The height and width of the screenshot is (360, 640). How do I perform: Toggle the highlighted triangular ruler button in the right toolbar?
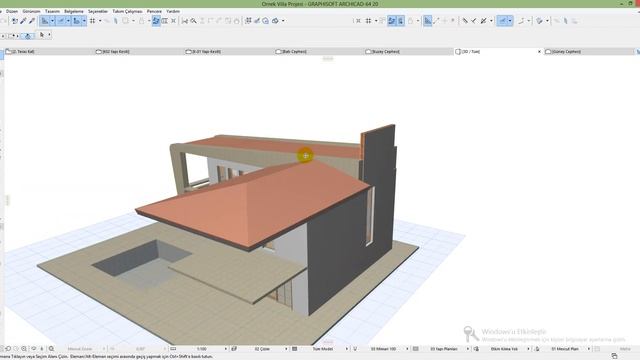(x=427, y=21)
